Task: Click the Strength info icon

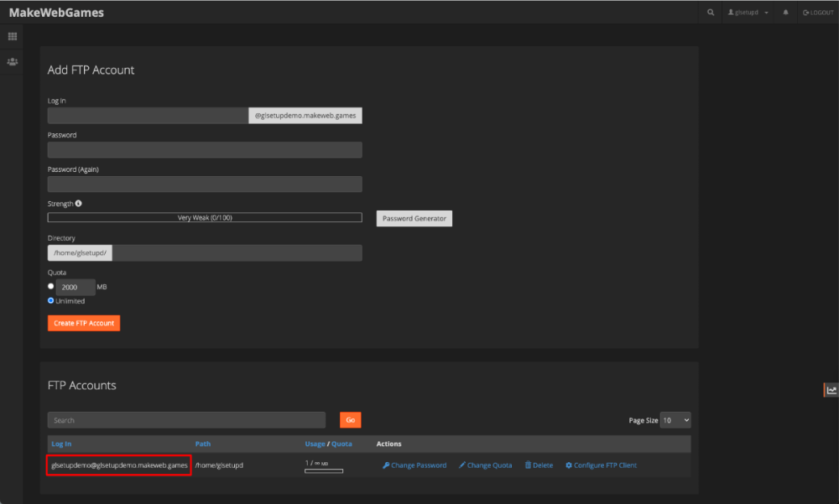Action: pyautogui.click(x=79, y=204)
